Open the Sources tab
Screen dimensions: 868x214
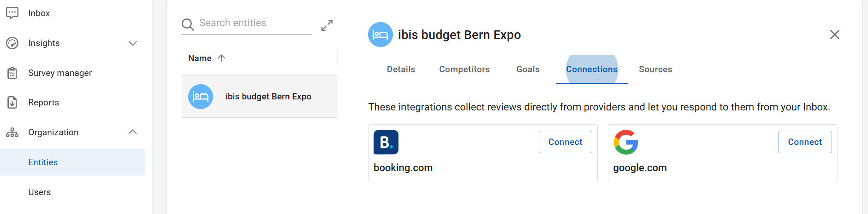coord(655,69)
